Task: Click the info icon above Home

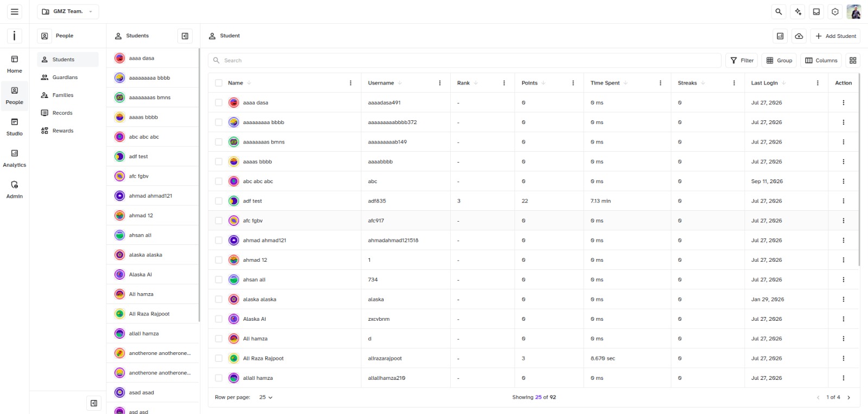Action: click(15, 36)
